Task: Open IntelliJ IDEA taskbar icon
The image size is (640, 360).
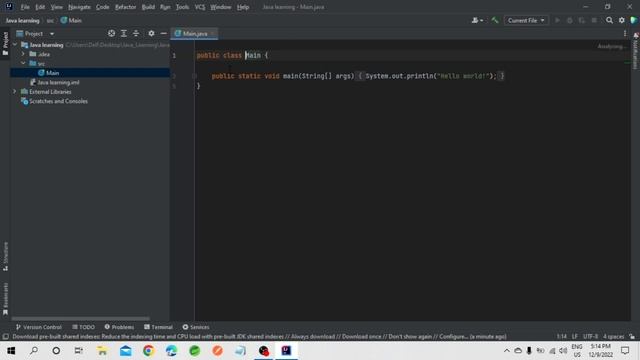Action: point(286,351)
